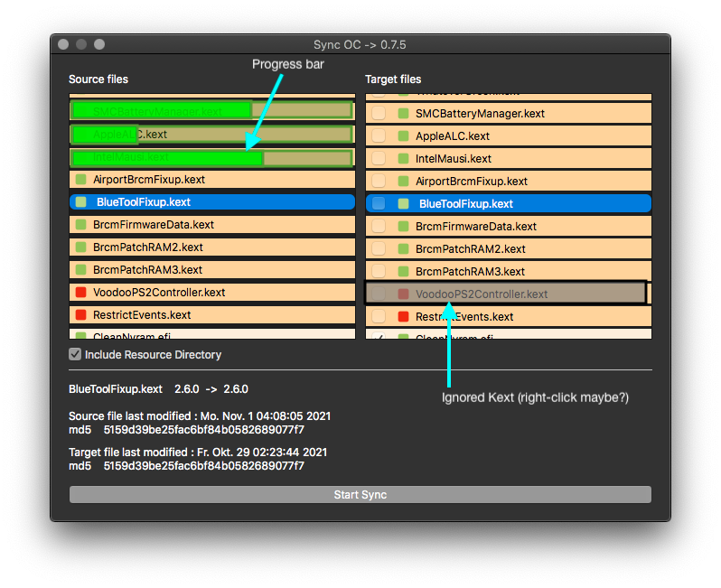The image size is (721, 588).
Task: Click IntelMausi.kext progress bar in Source files
Action: click(x=212, y=158)
